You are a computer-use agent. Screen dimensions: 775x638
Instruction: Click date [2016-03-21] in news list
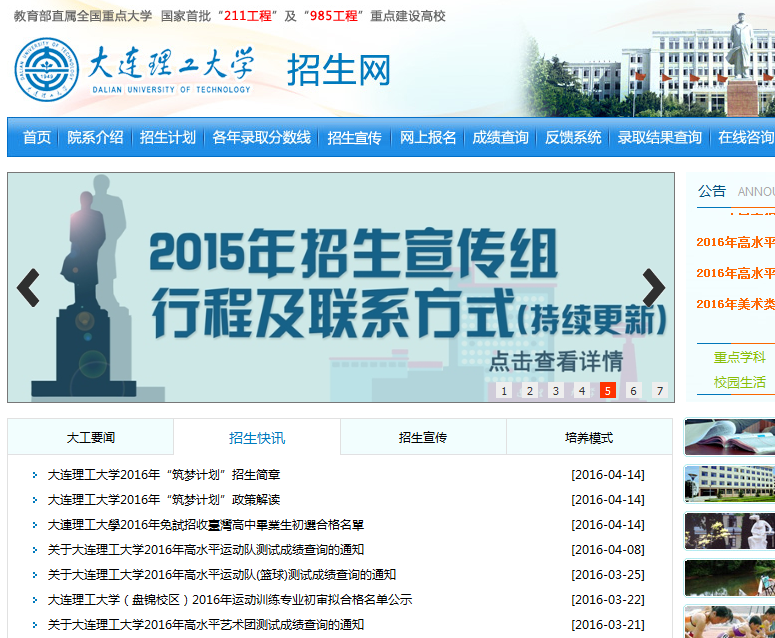click(x=608, y=625)
